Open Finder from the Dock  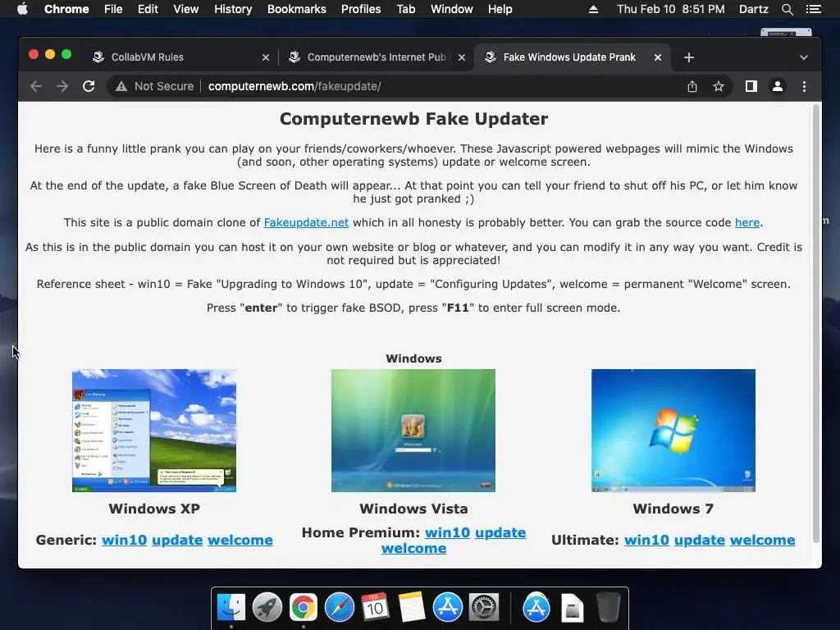[x=231, y=608]
